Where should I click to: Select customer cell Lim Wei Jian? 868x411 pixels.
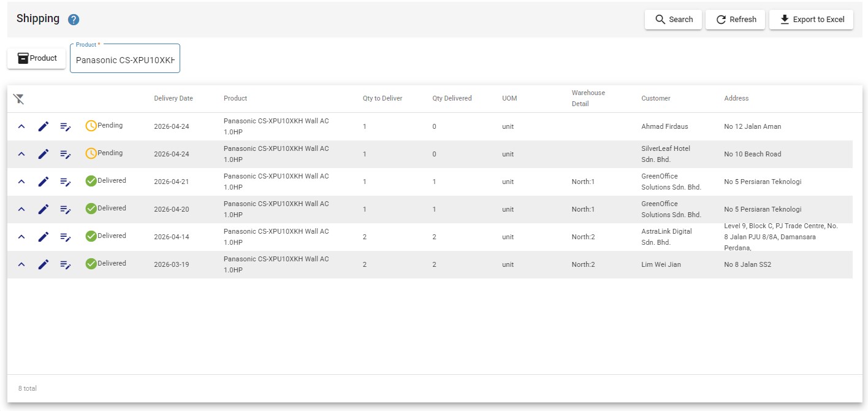[x=661, y=265]
